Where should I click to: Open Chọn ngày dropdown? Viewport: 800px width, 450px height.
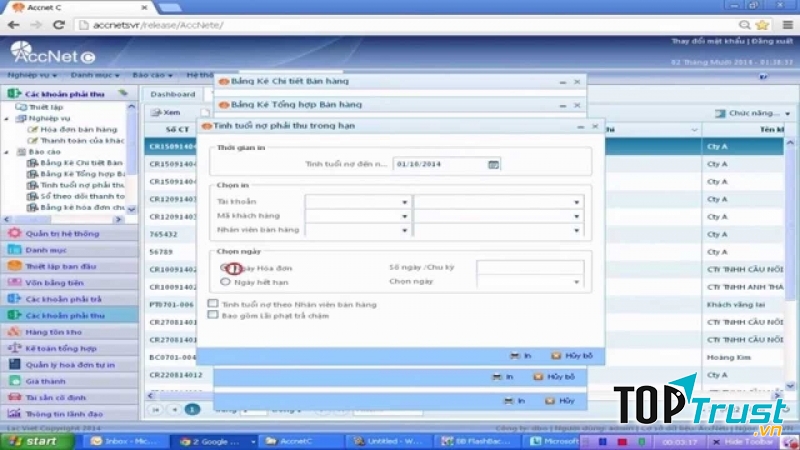pos(576,282)
